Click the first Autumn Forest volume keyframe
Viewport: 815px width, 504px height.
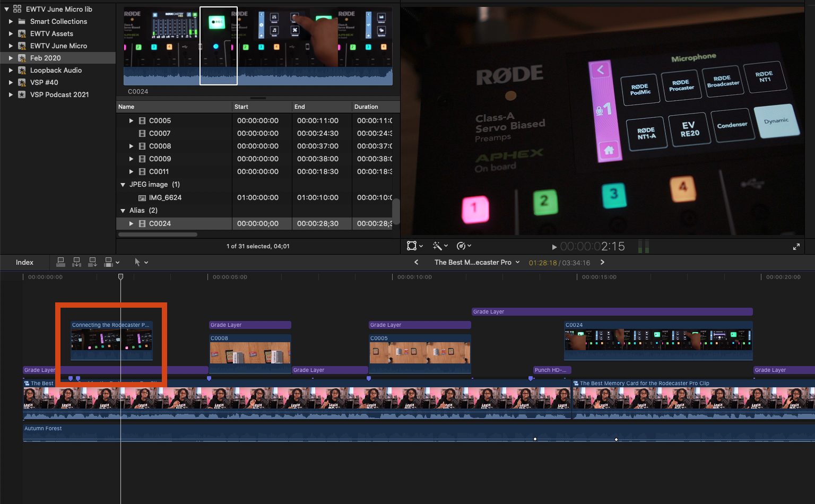[535, 439]
